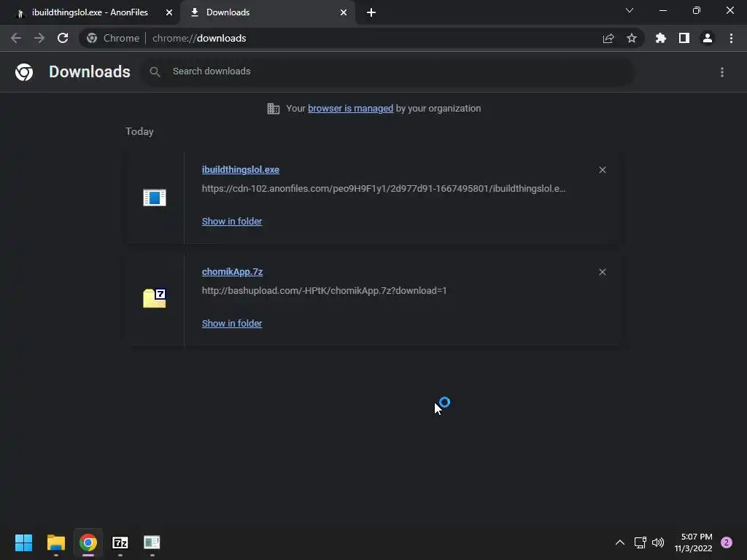Remove chomikApp.7z from the list
The width and height of the screenshot is (747, 560).
pyautogui.click(x=603, y=272)
